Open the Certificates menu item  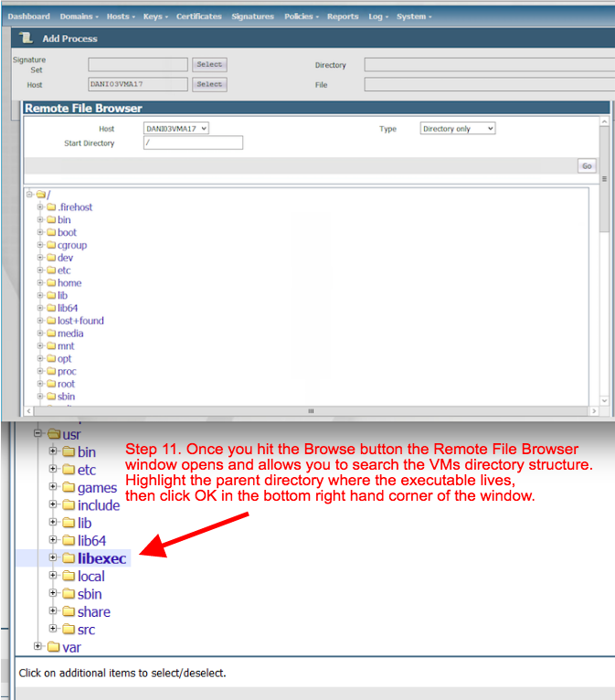[x=198, y=16]
